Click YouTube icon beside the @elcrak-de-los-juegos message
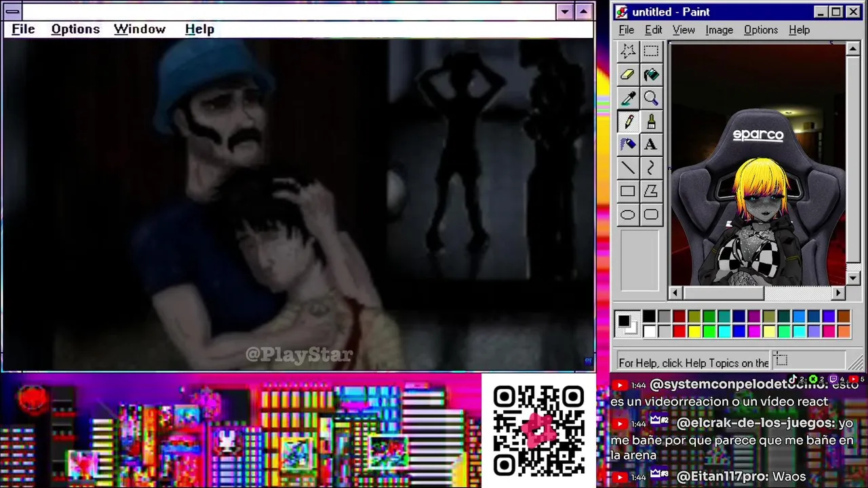Image resolution: width=868 pixels, height=488 pixels. point(620,424)
